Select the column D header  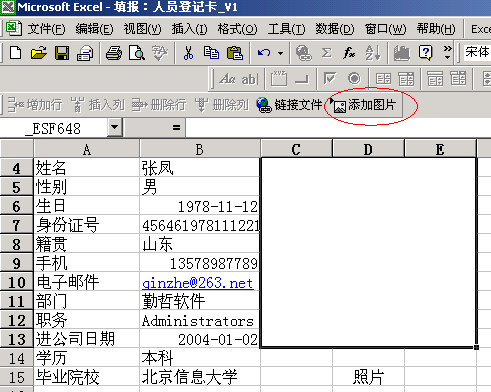tap(368, 149)
